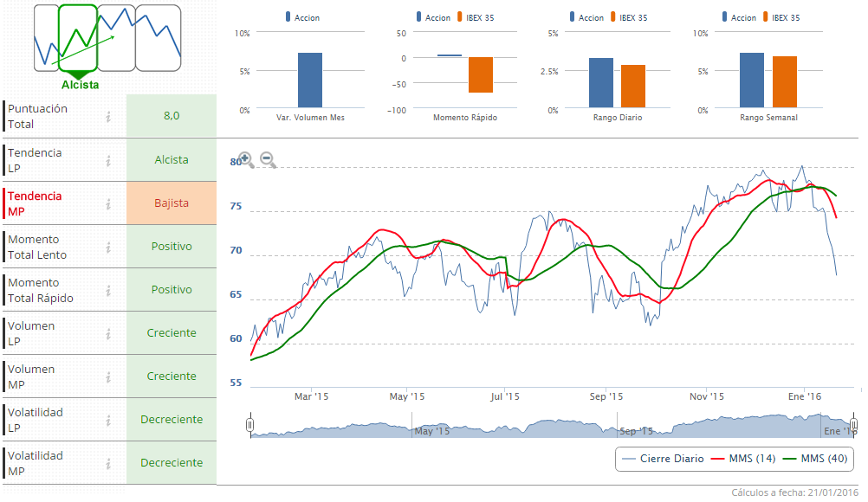This screenshot has height=502, width=868.
Task: Open info icon for Momento Total Lento
Action: (x=109, y=247)
